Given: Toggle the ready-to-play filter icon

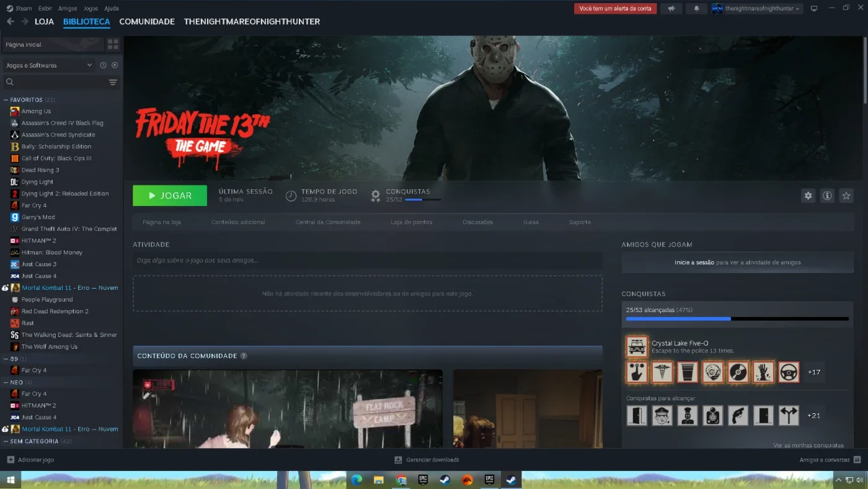Looking at the screenshot, I should 115,65.
